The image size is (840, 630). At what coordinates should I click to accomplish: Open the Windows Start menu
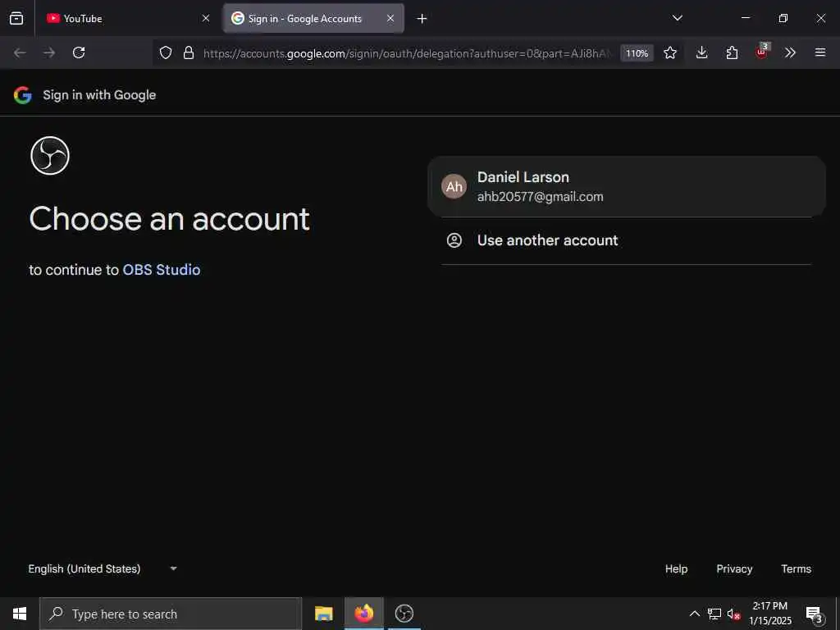click(20, 614)
